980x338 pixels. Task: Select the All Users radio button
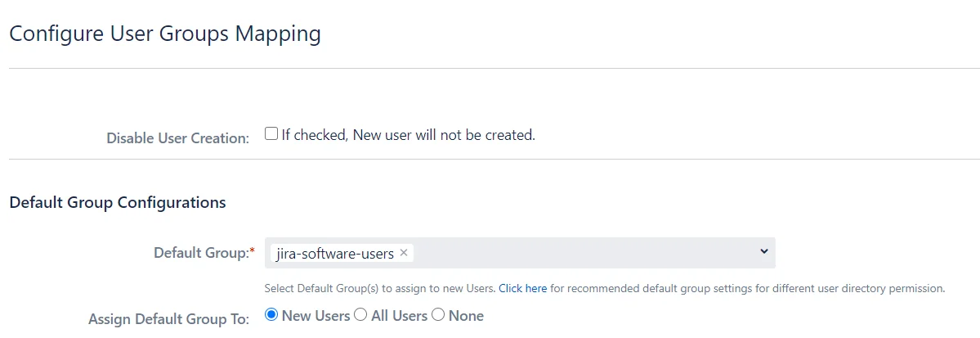pyautogui.click(x=360, y=315)
